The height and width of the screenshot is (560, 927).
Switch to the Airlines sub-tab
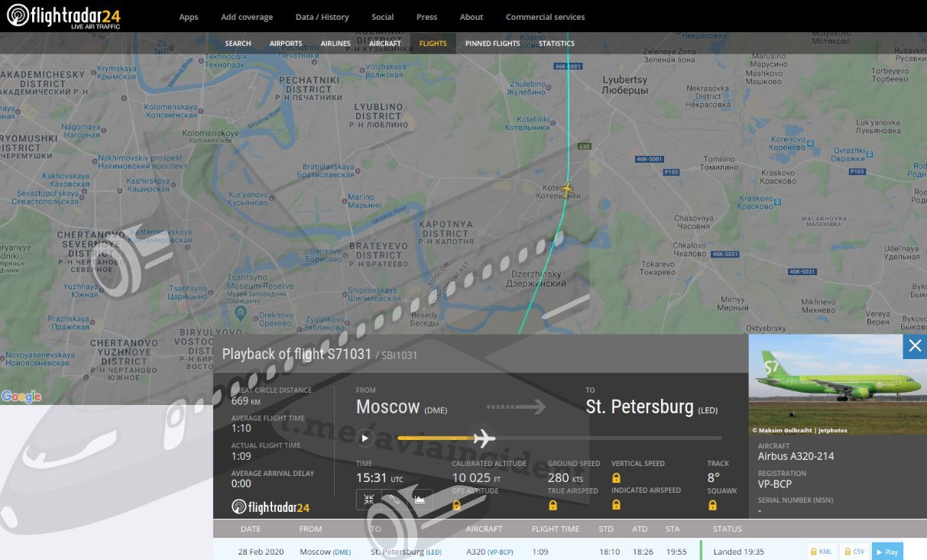335,44
